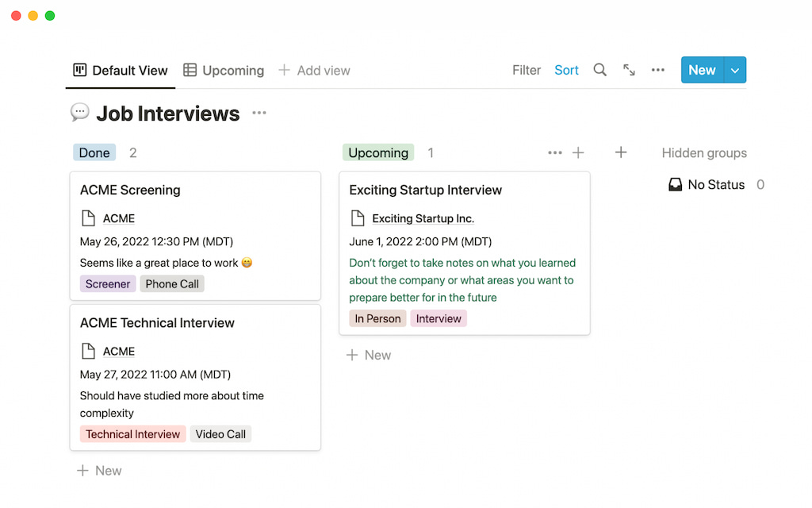Open comments via the speech bubble beside Job Interviews
The width and height of the screenshot is (812, 508).
[x=79, y=112]
